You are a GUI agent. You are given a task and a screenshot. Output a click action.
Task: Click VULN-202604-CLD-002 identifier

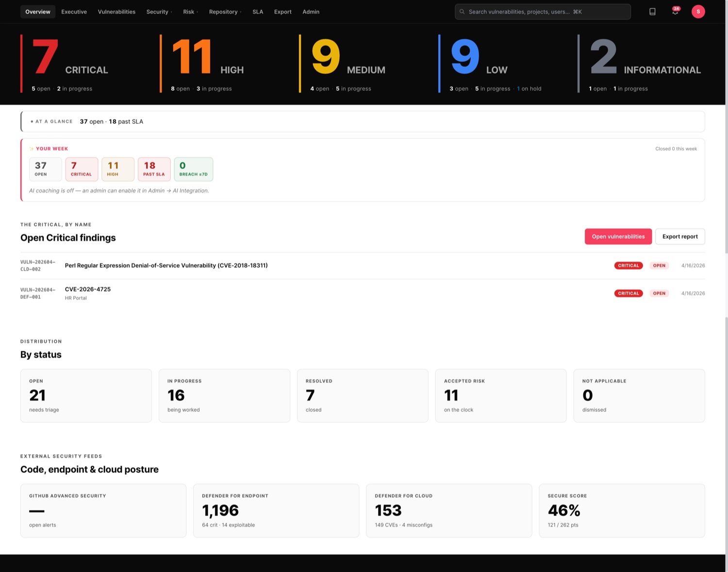tap(38, 265)
